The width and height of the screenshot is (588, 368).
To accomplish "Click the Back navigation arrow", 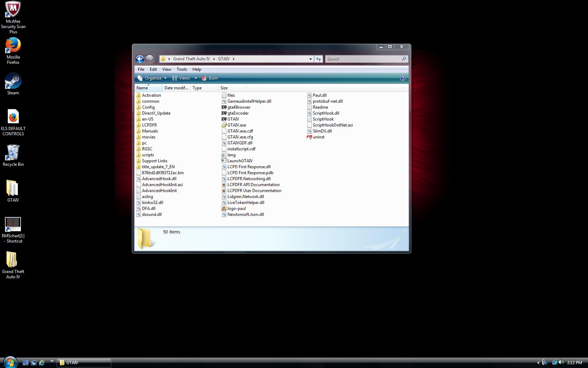I will (140, 59).
